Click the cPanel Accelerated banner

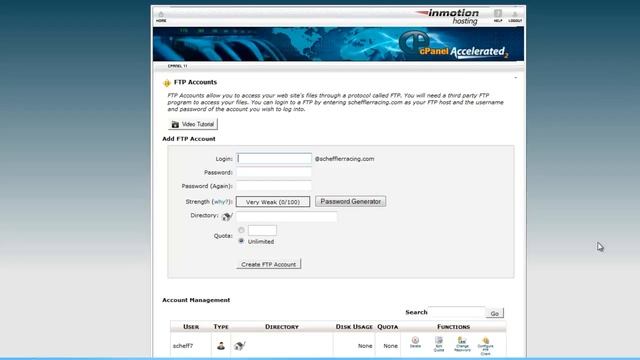pos(338,44)
